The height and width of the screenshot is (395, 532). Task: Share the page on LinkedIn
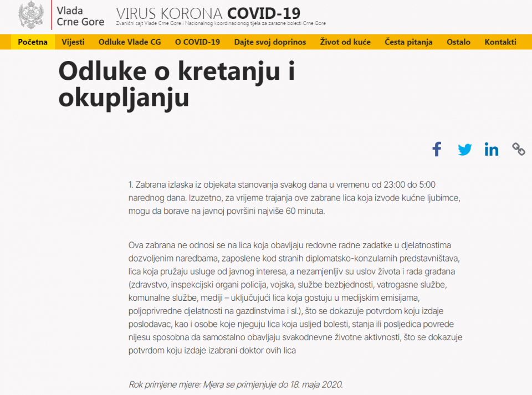(x=491, y=150)
